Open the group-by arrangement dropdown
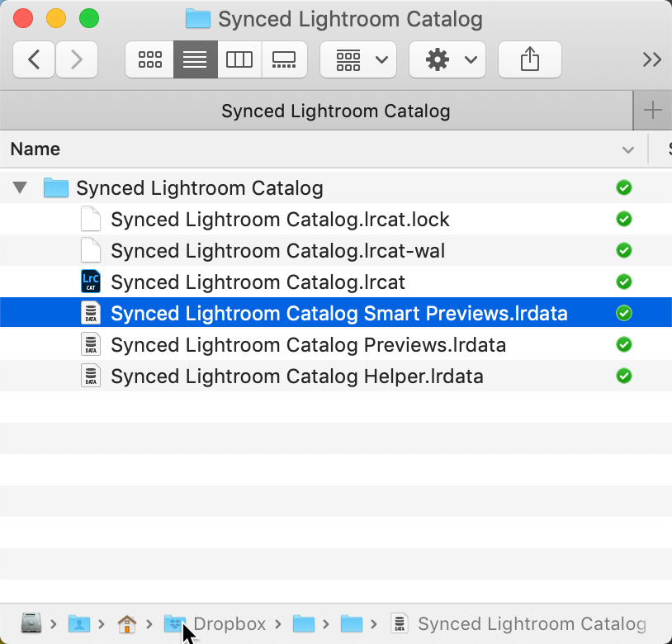Screen dimensions: 672x644 (x=358, y=59)
